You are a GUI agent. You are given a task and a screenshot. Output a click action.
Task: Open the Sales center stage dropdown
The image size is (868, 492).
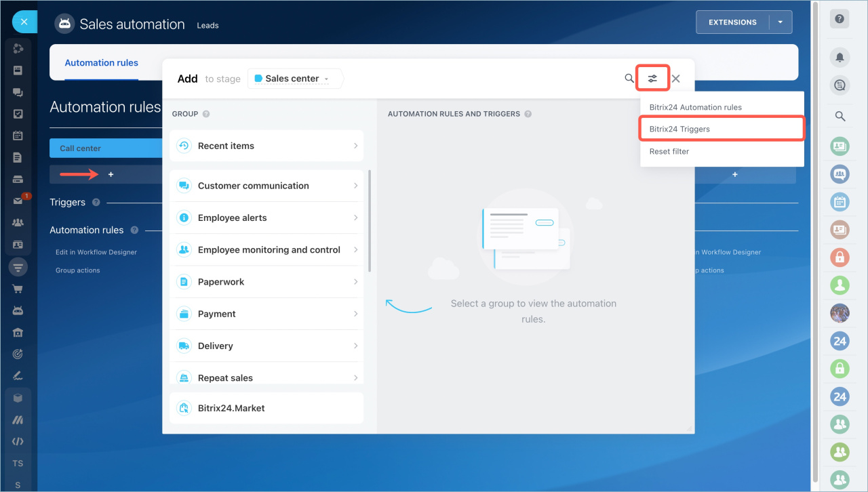pyautogui.click(x=296, y=79)
